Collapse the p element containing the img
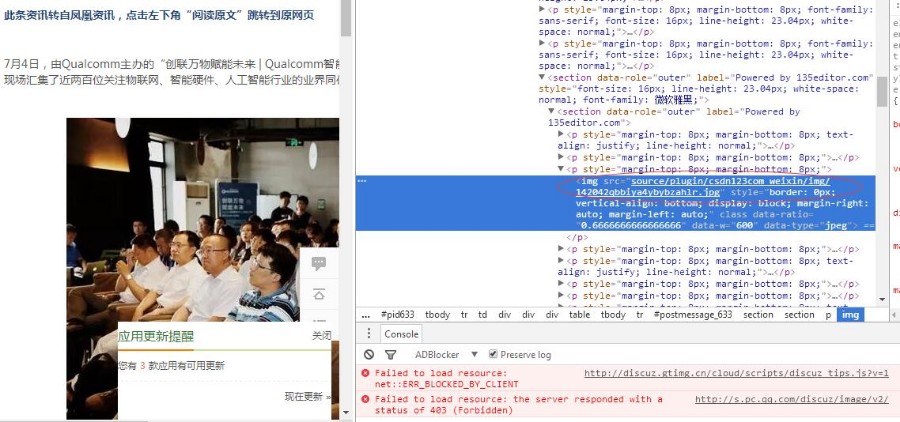 (561, 169)
